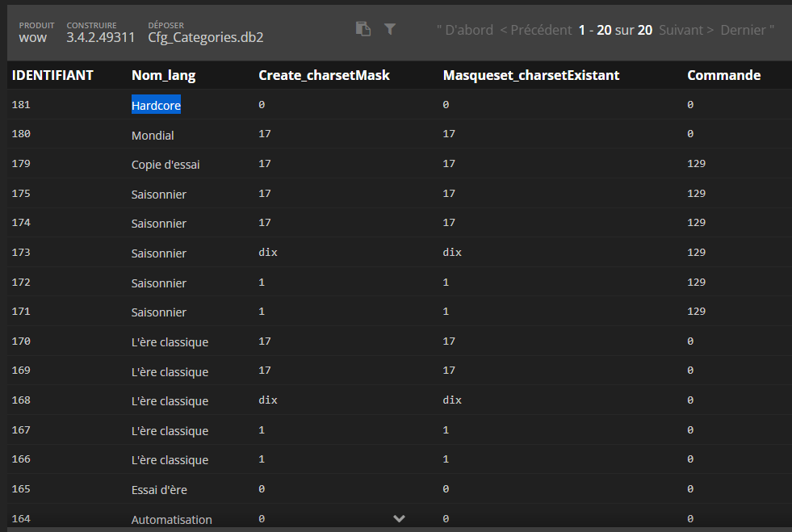Open the Cfg_Categories.db2 file selector
The width and height of the screenshot is (792, 532).
[205, 37]
